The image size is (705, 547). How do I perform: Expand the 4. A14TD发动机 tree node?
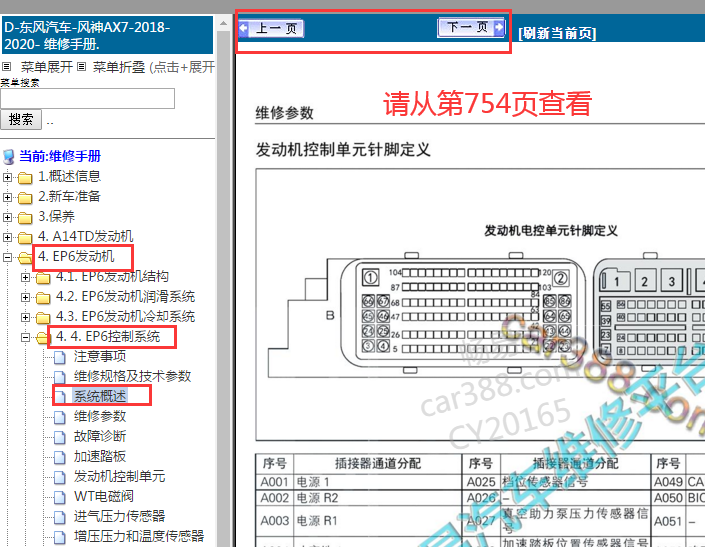(x=7, y=237)
